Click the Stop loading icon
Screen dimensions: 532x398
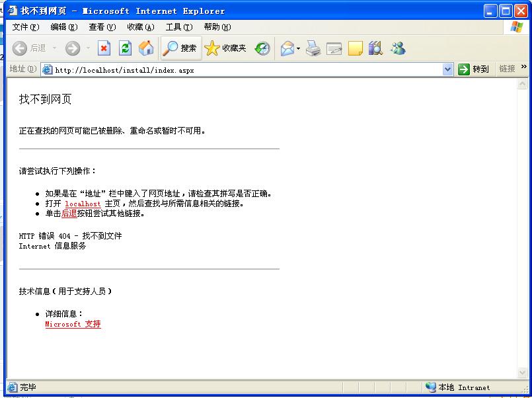(x=104, y=48)
